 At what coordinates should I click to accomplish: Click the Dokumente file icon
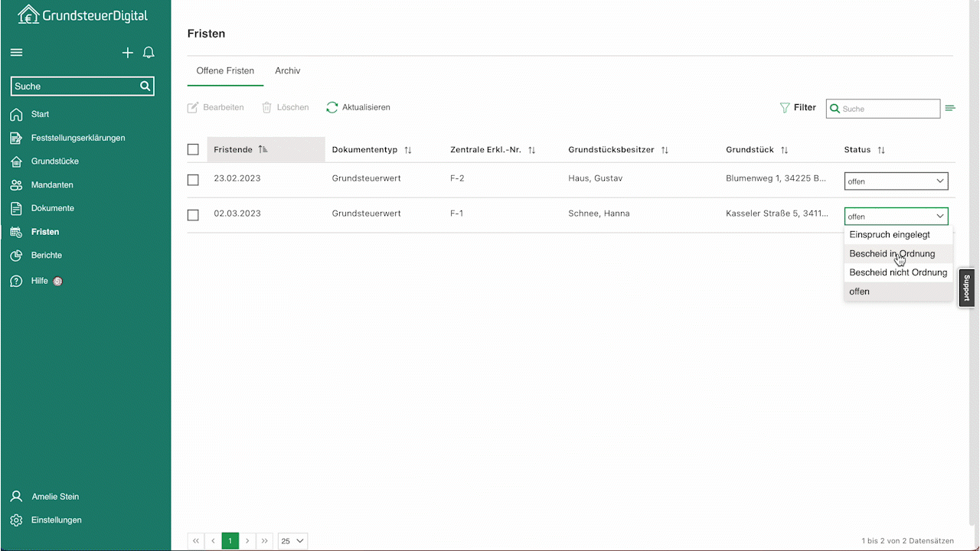coord(16,208)
